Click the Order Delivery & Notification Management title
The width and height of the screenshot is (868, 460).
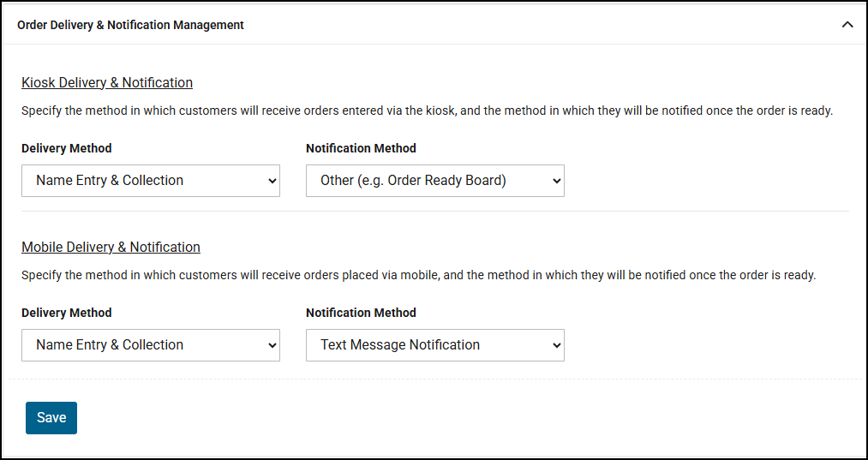tap(130, 25)
